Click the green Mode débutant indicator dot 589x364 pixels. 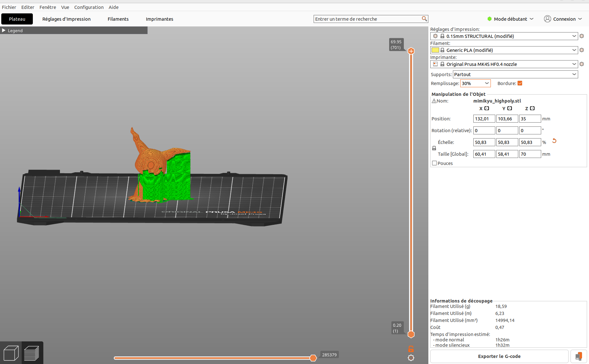490,19
